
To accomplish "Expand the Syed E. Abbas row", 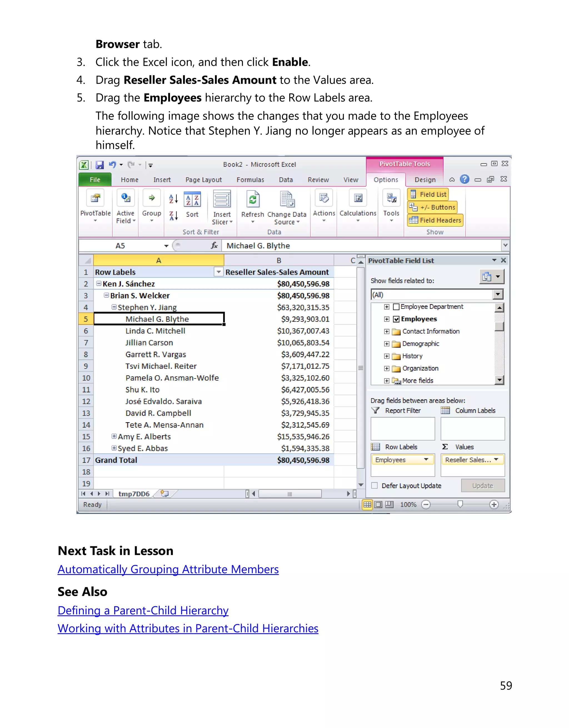I will pyautogui.click(x=114, y=448).
